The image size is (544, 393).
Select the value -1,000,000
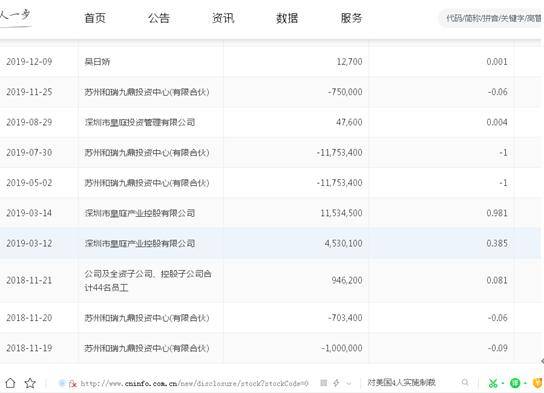tap(342, 348)
